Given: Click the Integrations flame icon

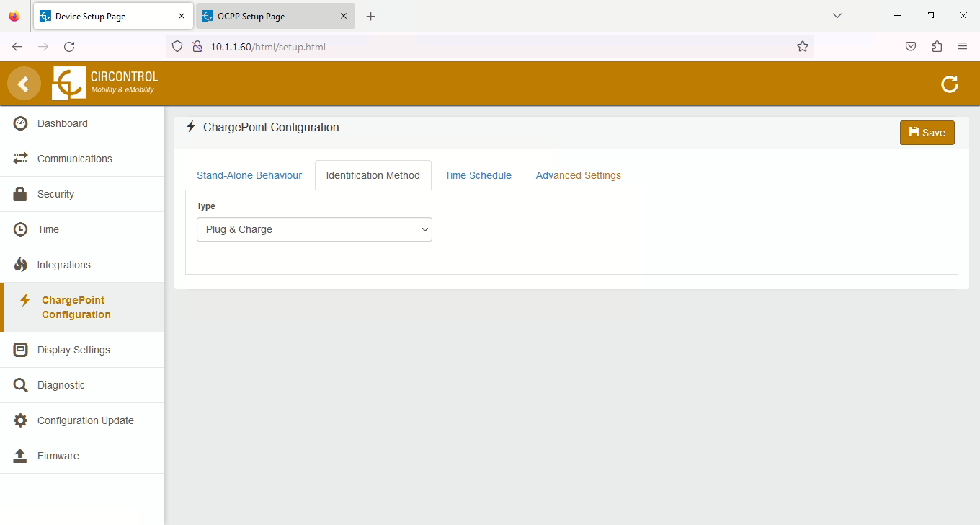Looking at the screenshot, I should tap(20, 265).
